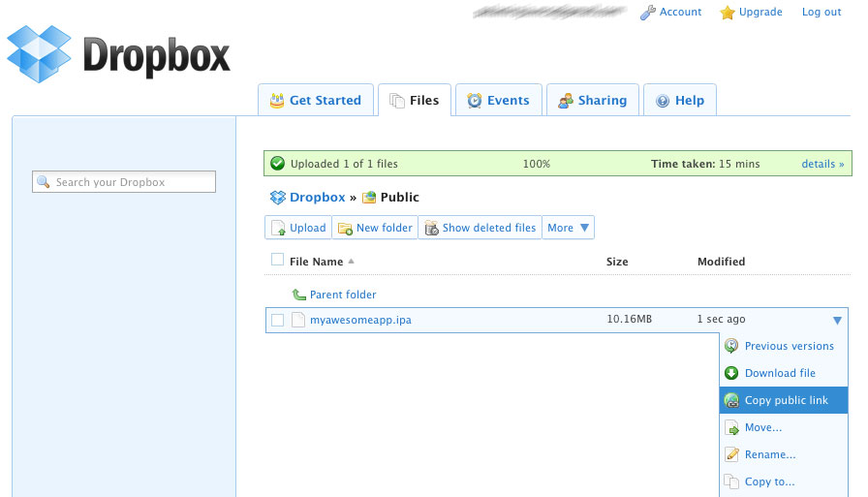This screenshot has height=497, width=868.
Task: Click the Search your Dropbox field
Action: click(x=124, y=181)
